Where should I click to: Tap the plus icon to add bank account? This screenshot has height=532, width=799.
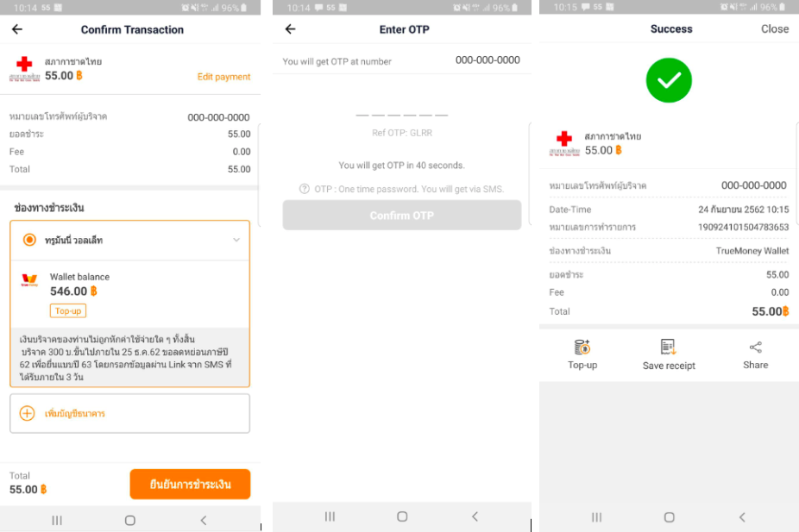coord(27,413)
